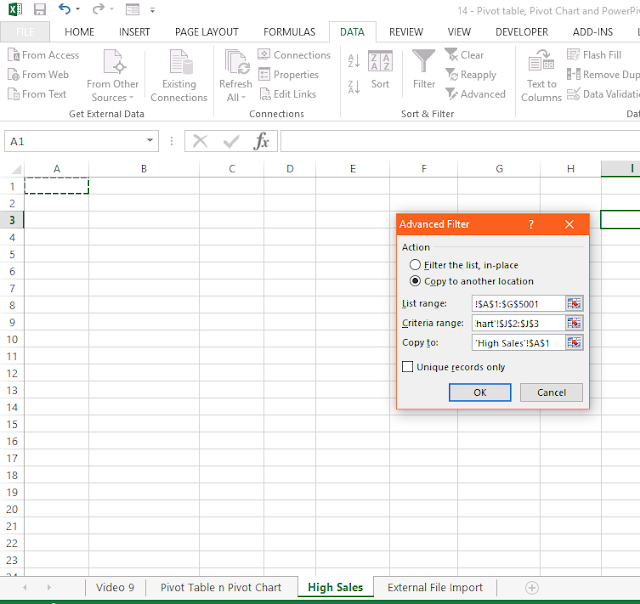640x604 pixels.
Task: Add a new worksheet
Action: pos(532,588)
